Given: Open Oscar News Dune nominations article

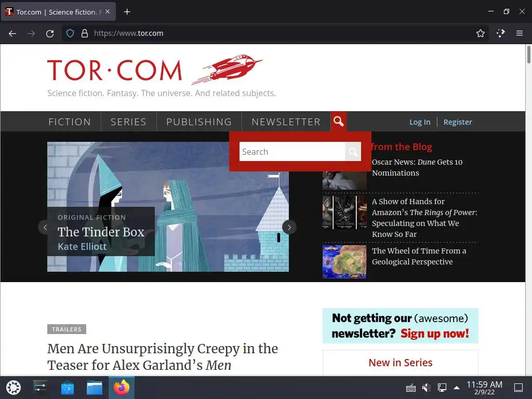Looking at the screenshot, I should coord(417,168).
